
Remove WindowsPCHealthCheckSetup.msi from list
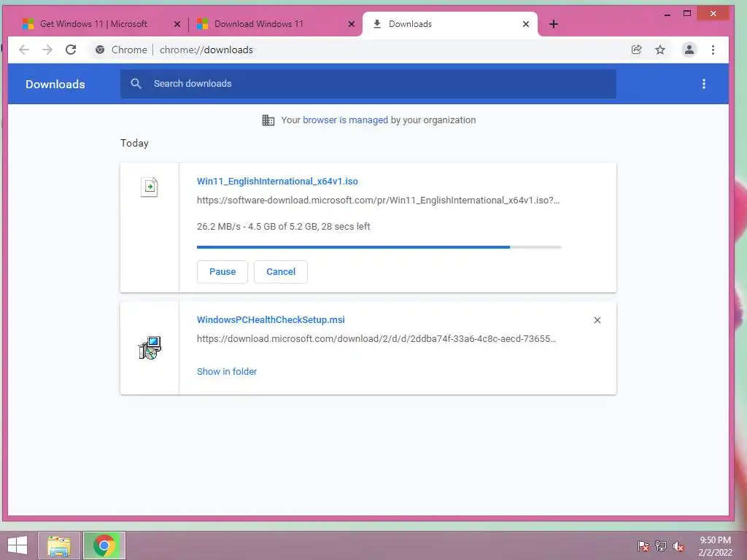click(x=597, y=320)
